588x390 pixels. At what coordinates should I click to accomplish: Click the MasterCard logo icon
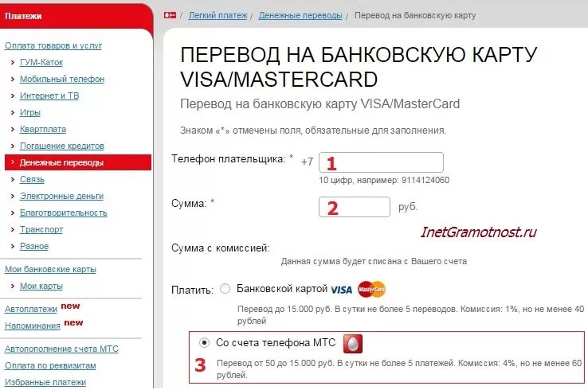tap(371, 289)
